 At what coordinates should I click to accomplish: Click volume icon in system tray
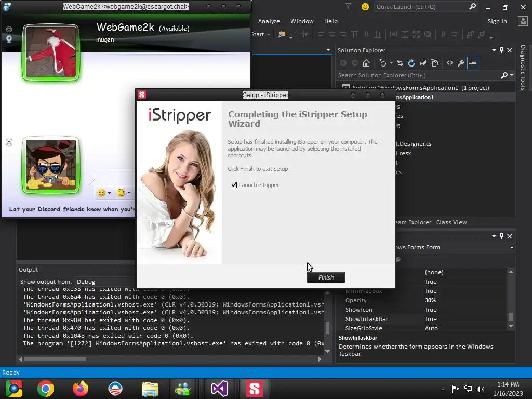coord(481,389)
